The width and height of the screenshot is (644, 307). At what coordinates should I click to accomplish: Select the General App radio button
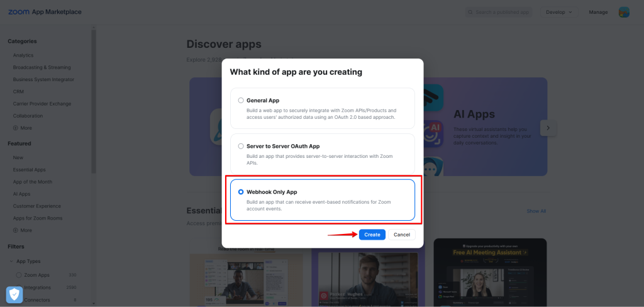click(x=241, y=100)
